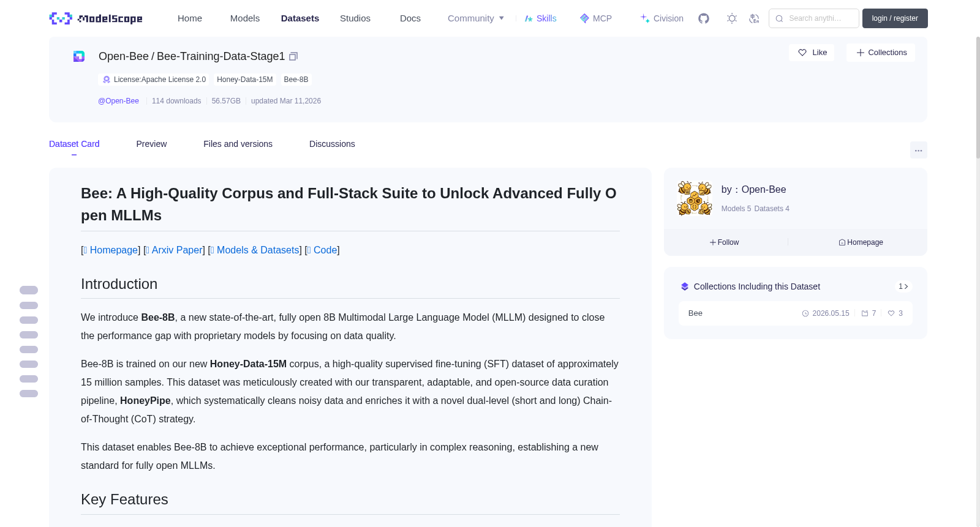Follow the Open-Bee organization
980x527 pixels.
725,242
